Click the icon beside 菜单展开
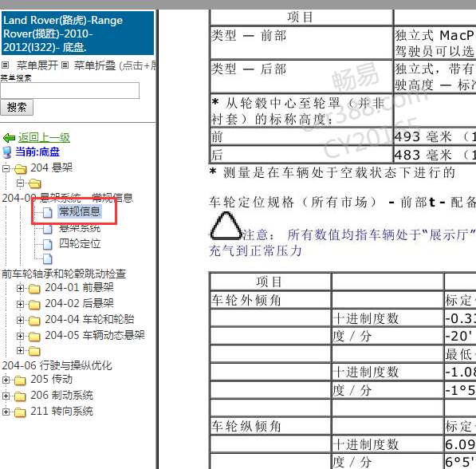This screenshot has height=469, width=476. tap(6, 65)
